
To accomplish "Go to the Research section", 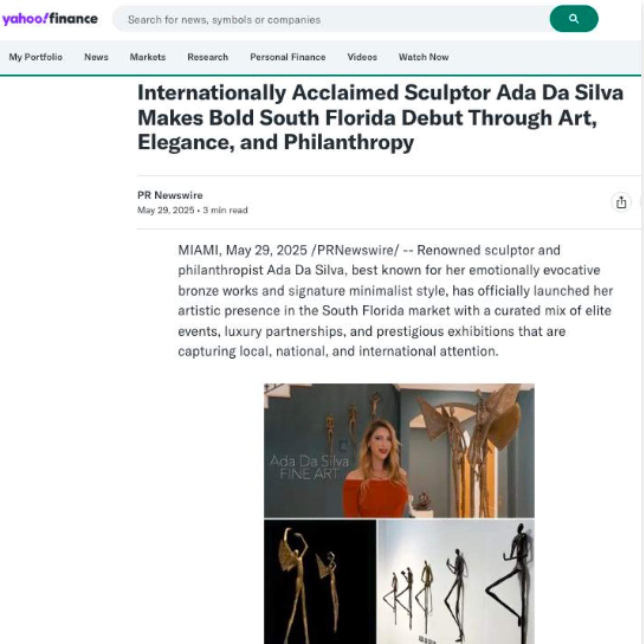I will (x=208, y=57).
